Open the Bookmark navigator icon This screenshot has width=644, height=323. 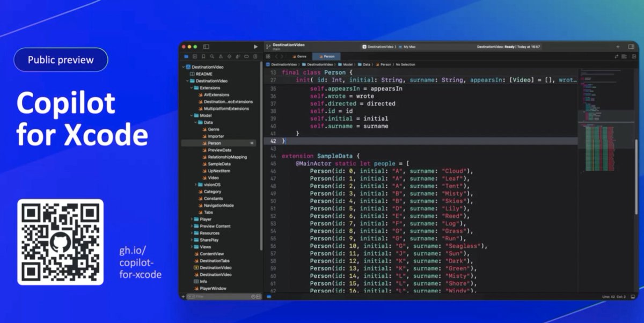[x=203, y=56]
